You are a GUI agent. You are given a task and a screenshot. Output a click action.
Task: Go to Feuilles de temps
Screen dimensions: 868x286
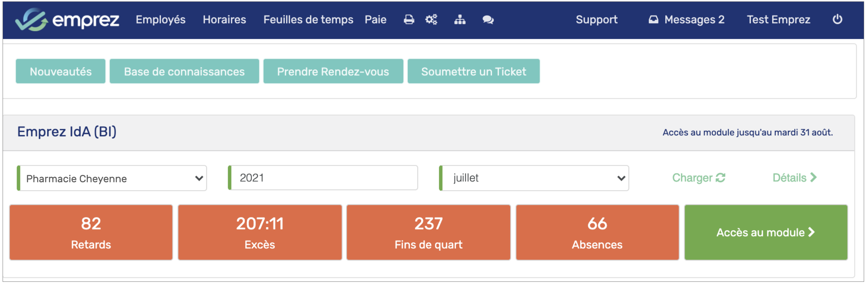[308, 19]
